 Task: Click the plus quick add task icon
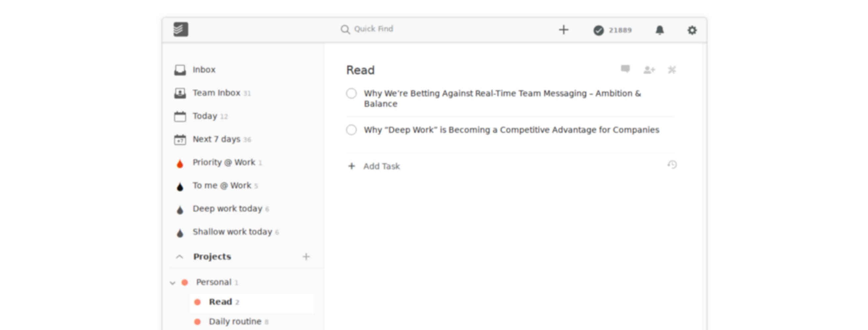[x=563, y=30]
